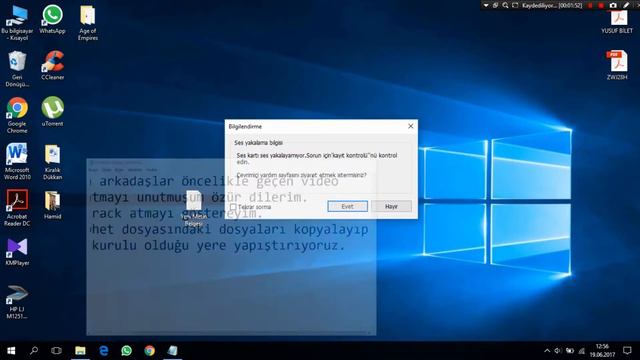Launch Google Chrome desktop shortcut
640x360 pixels.
pyautogui.click(x=17, y=115)
